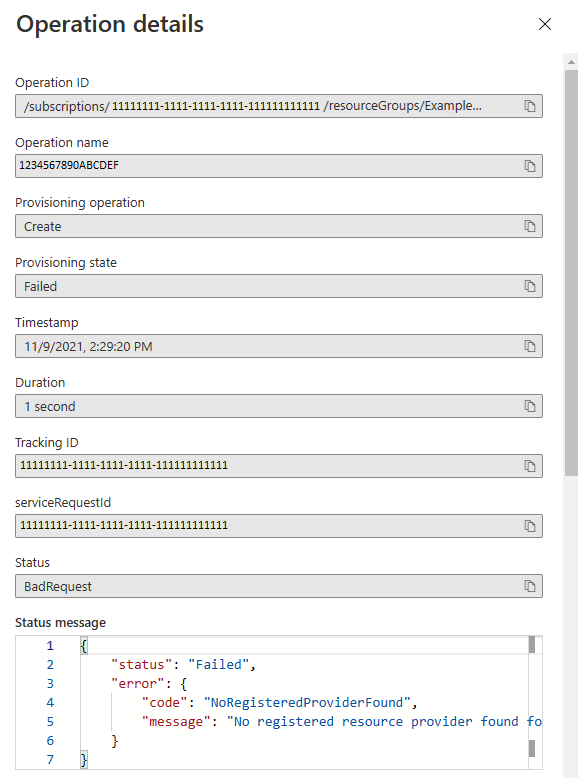Copy the Status BadRequest value
The height and width of the screenshot is (780, 579).
tap(530, 586)
